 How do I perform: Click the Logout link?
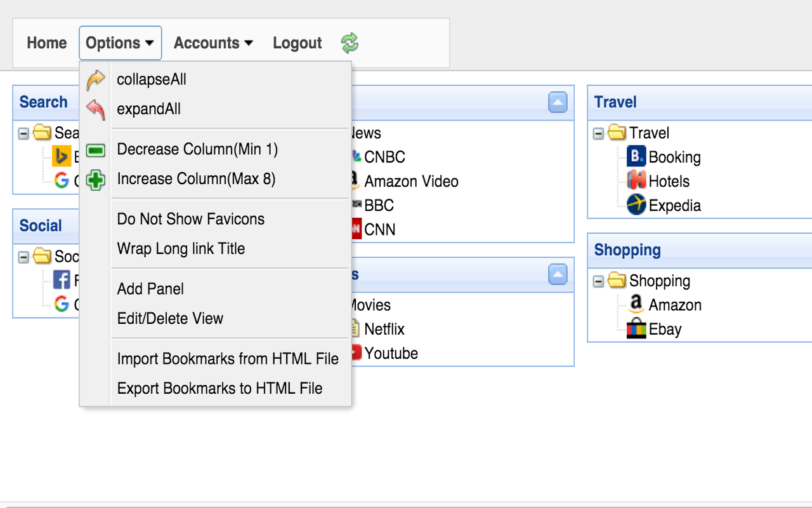tap(297, 43)
